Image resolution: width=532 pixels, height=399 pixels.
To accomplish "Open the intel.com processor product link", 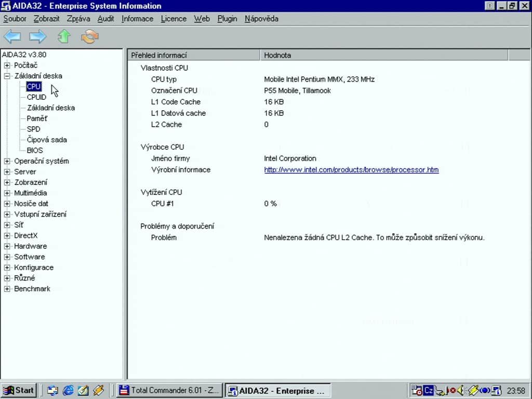I will point(351,170).
